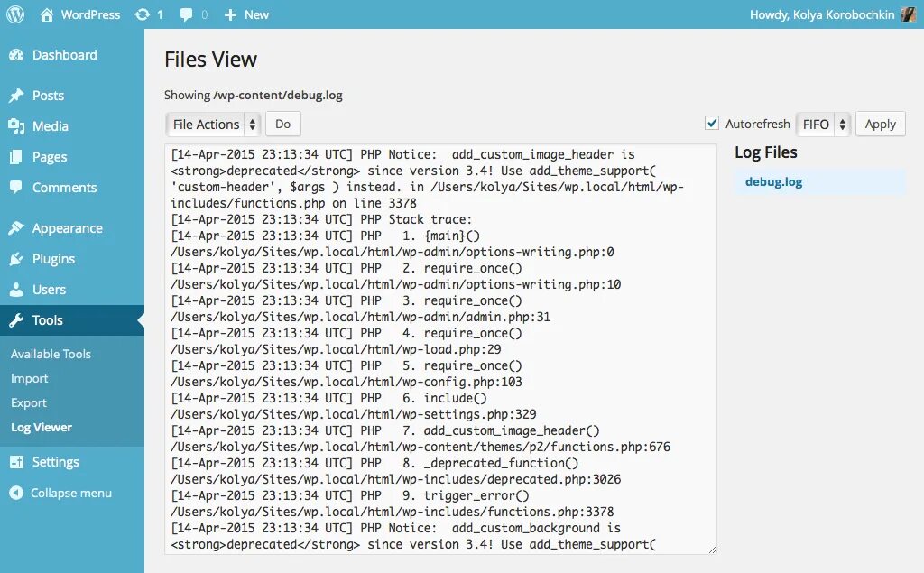Select the debug.log file link
Image resolution: width=924 pixels, height=573 pixels.
click(773, 181)
